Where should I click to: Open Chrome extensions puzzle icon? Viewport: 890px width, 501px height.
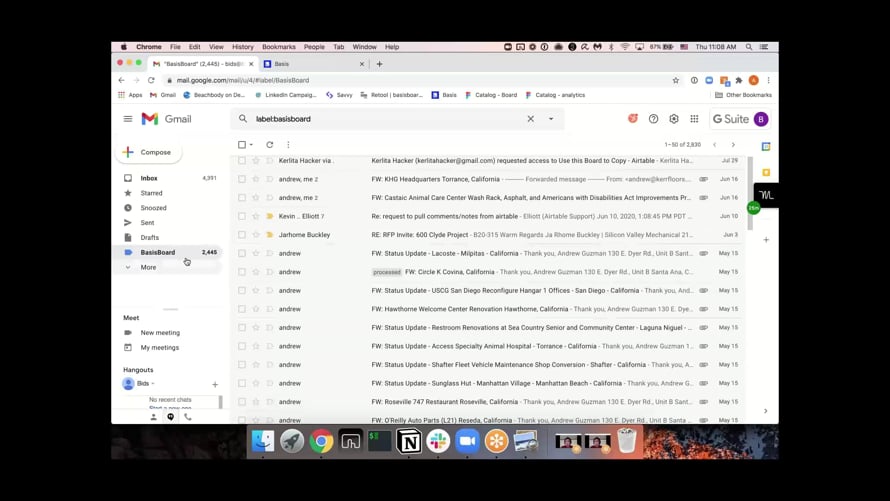738,80
